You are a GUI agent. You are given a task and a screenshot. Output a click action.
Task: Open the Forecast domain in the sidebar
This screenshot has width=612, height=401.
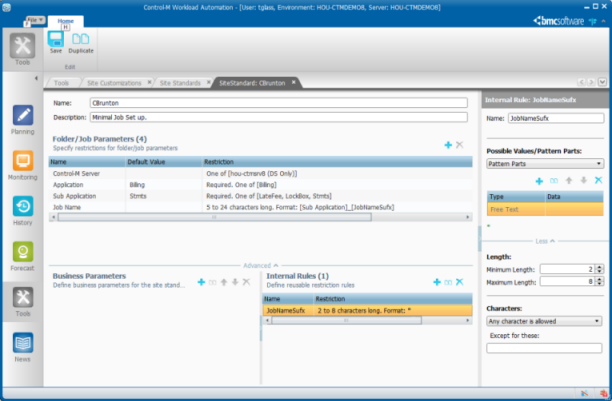[23, 252]
